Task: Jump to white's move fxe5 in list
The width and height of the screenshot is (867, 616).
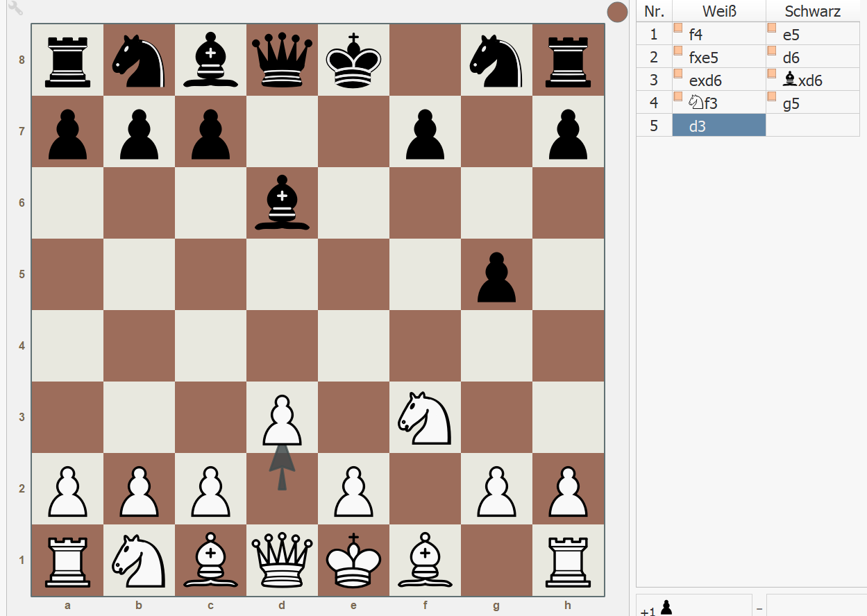Action: tap(703, 58)
